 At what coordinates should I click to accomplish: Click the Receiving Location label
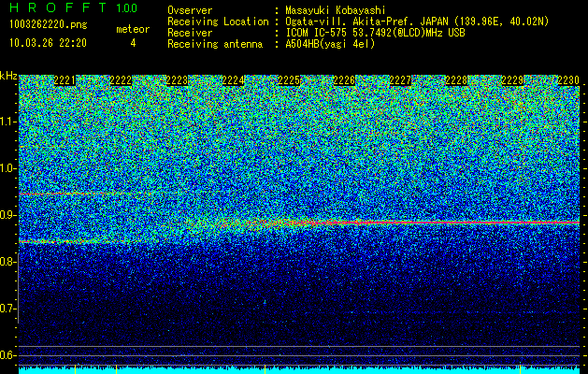(218, 22)
